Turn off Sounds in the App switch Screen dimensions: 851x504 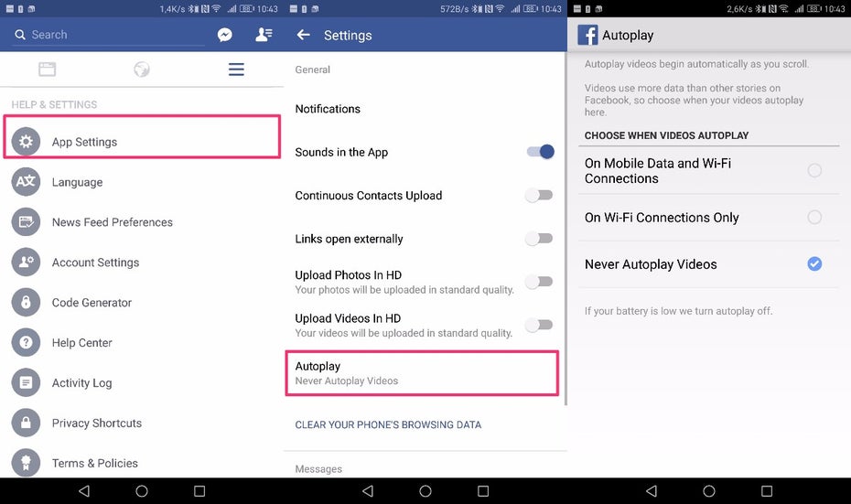(x=540, y=152)
